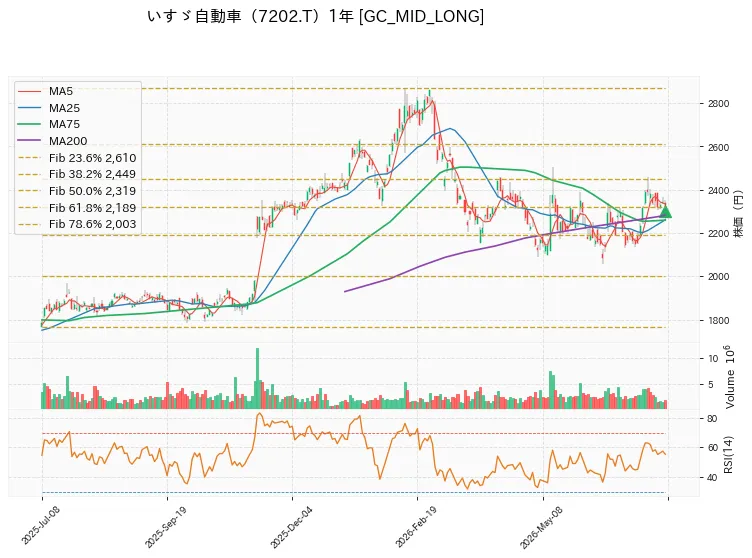Click the Fib 78.6% 2,003 legend entry
Image resolution: width=752 pixels, height=558 pixels.
click(77, 224)
